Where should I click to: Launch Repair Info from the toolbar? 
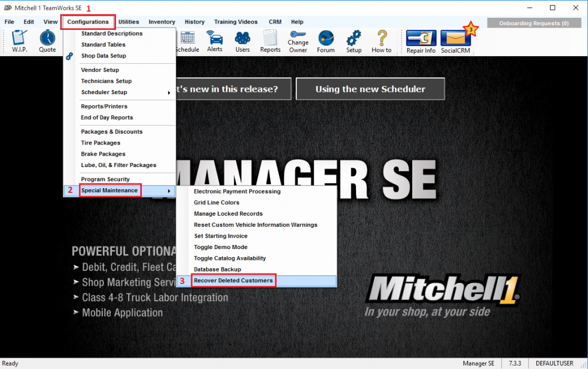421,42
